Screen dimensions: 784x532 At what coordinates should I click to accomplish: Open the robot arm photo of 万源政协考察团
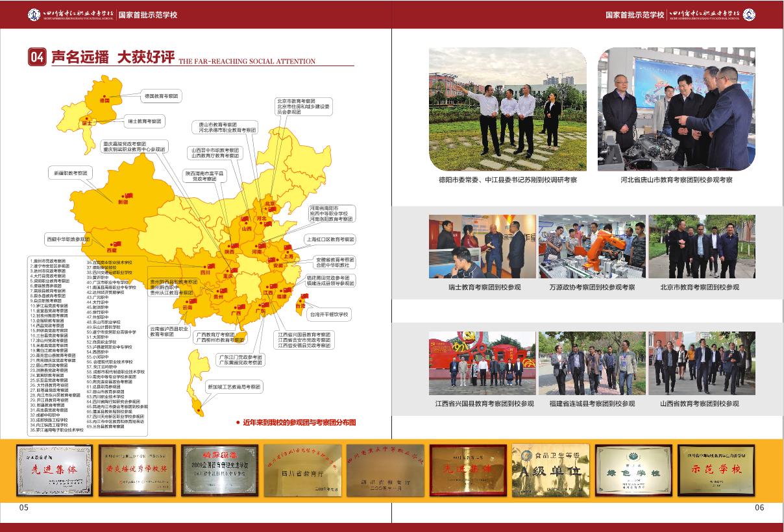click(592, 247)
